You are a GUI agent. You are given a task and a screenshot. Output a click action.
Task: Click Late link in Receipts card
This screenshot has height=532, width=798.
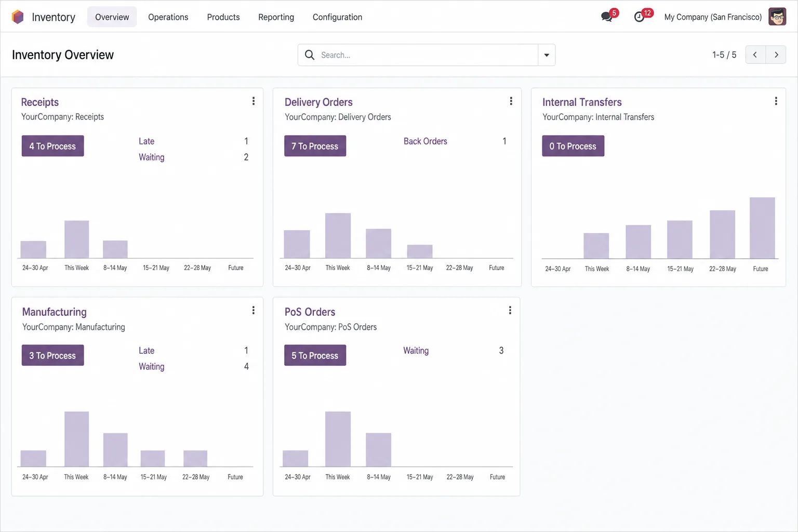147,141
